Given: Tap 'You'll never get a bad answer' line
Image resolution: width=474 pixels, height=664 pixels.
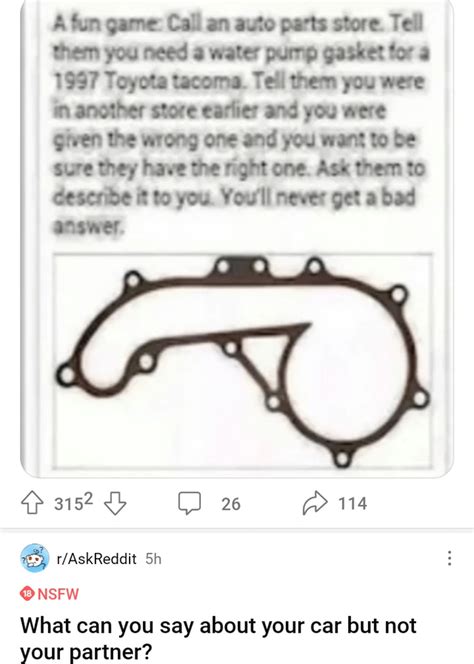Looking at the screenshot, I should point(233,212).
